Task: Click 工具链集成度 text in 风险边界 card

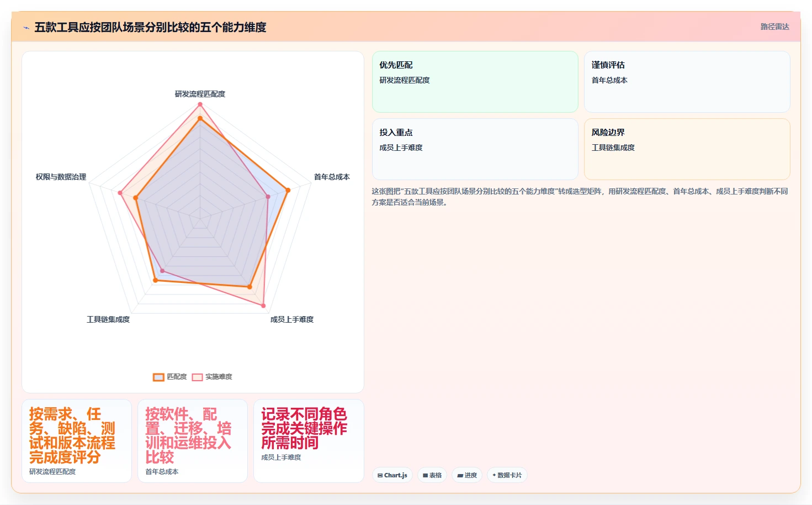Action: pyautogui.click(x=613, y=148)
